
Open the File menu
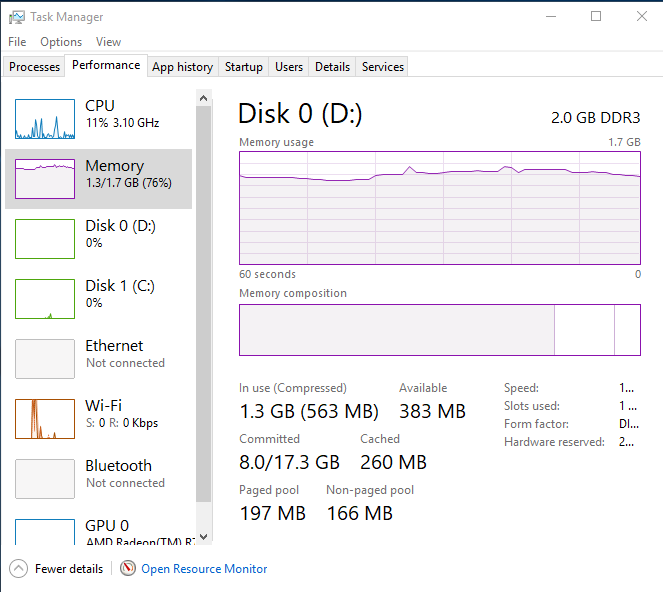17,42
